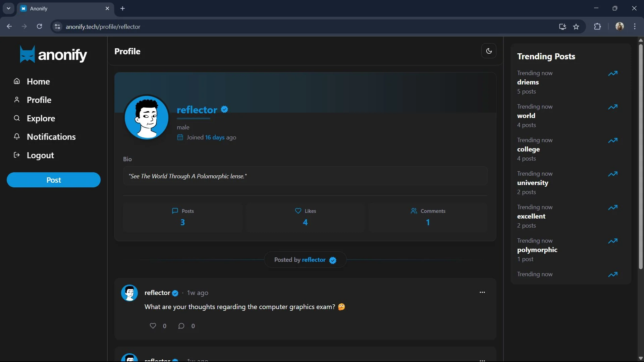The width and height of the screenshot is (644, 362).
Task: Click trending arrow icon beside university
Action: point(613,174)
